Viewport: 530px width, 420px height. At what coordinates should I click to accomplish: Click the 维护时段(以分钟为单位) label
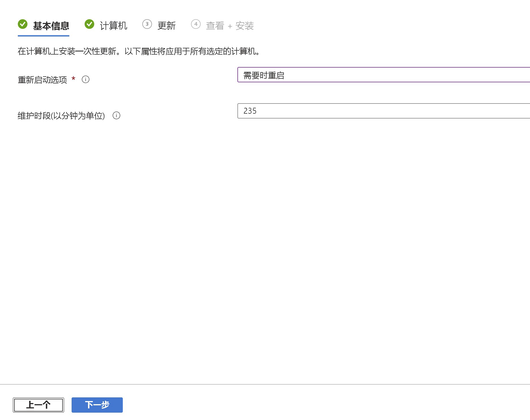(x=62, y=115)
